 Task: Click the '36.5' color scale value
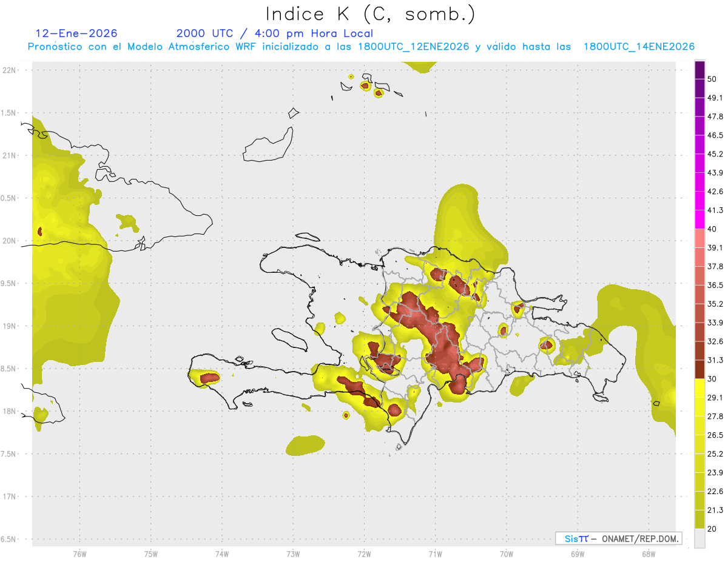point(715,286)
